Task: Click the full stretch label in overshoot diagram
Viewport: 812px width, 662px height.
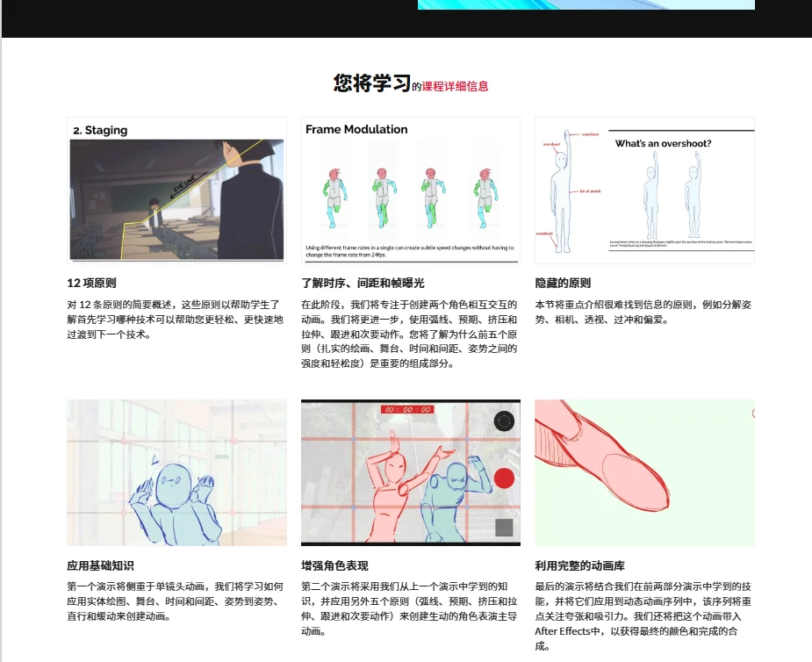Action: [591, 191]
